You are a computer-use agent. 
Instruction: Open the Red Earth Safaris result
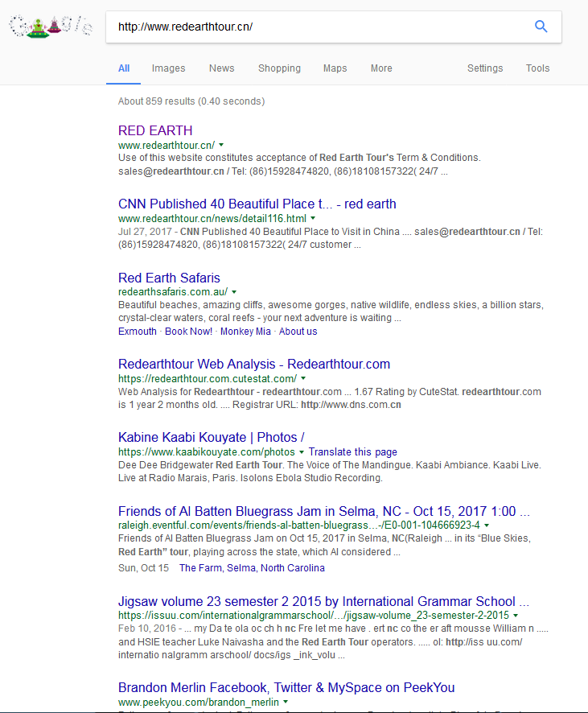point(169,278)
